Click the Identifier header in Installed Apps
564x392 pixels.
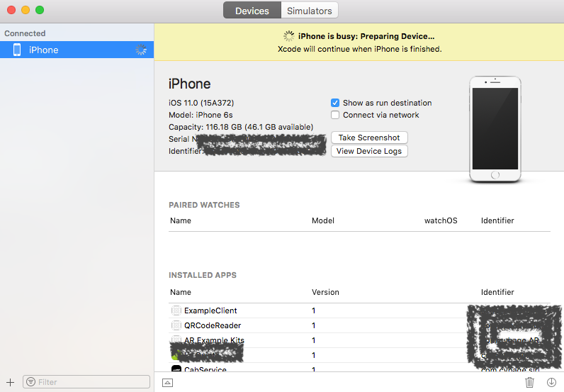[497, 292]
